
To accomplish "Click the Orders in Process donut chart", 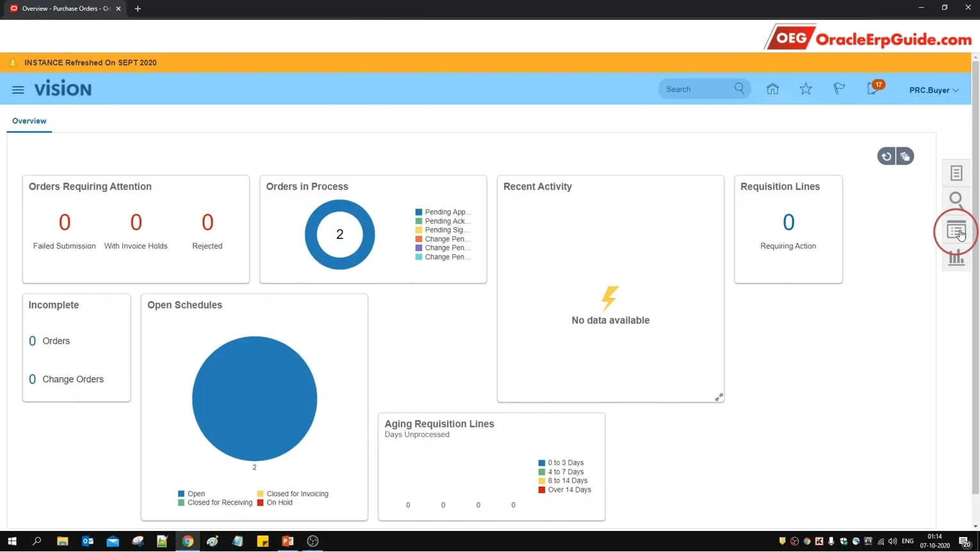I will click(x=339, y=234).
